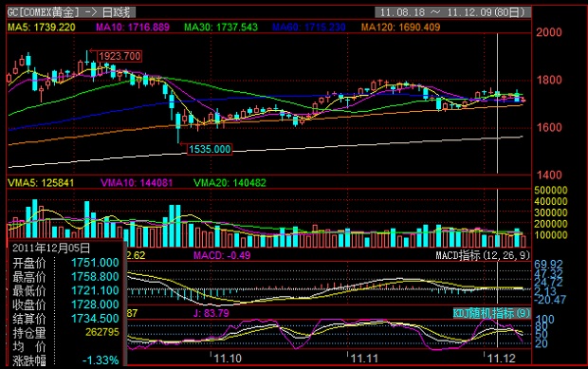The image size is (588, 369).
Task: Select the MA10 moving average label
Action: pos(133,27)
